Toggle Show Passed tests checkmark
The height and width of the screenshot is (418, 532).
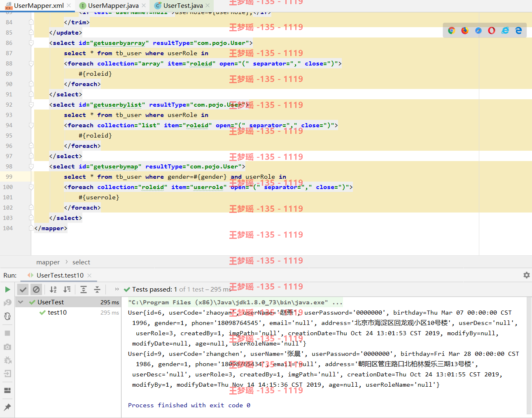23,290
